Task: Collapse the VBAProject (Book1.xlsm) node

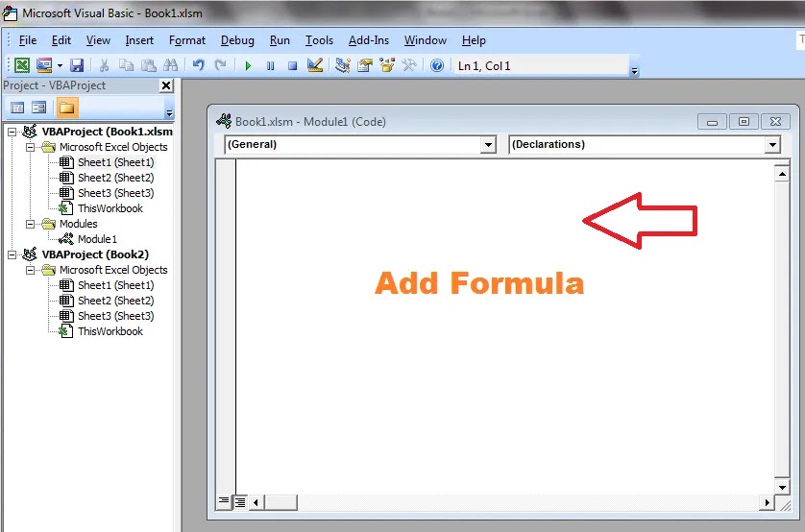Action: tap(12, 132)
